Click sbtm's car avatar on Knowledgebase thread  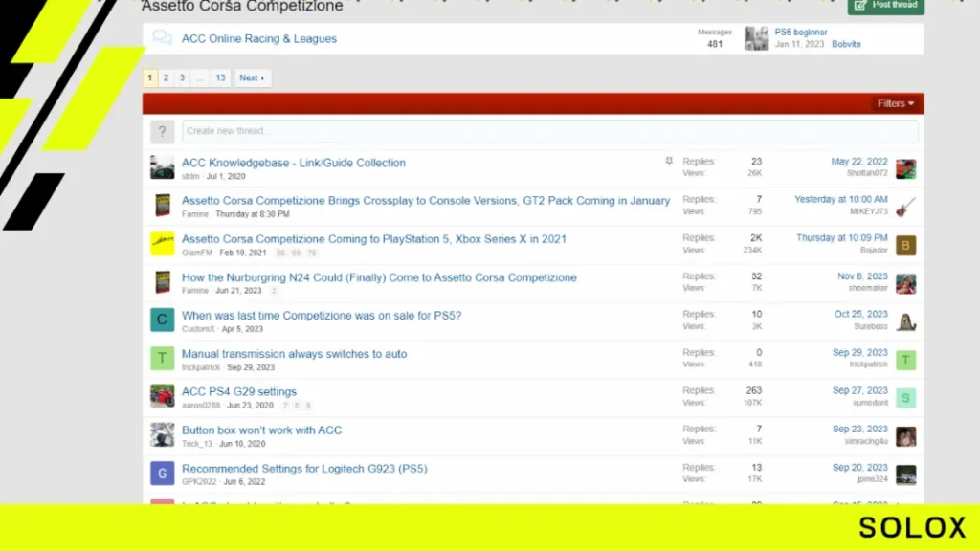162,167
